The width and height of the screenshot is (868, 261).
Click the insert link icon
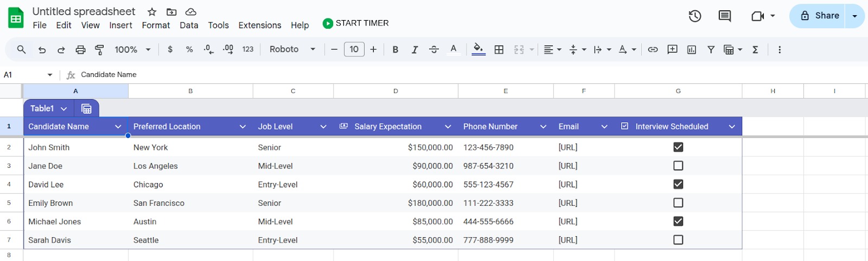[x=653, y=49]
